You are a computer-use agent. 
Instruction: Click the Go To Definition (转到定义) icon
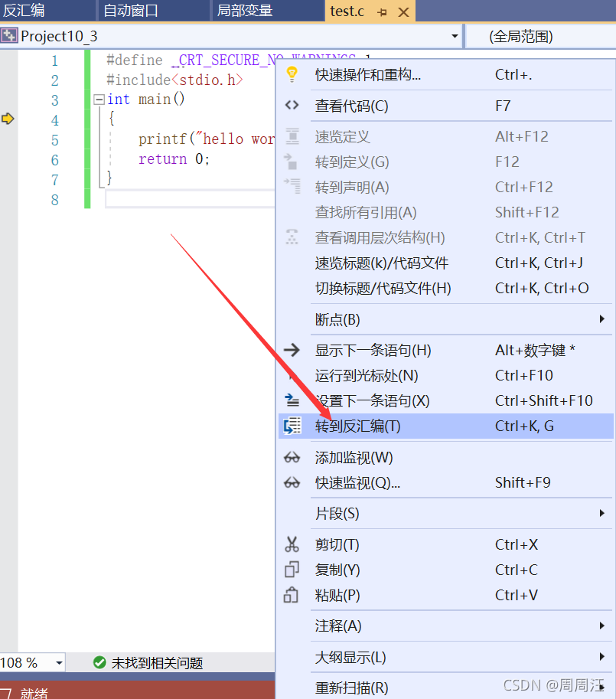pyautogui.click(x=292, y=162)
